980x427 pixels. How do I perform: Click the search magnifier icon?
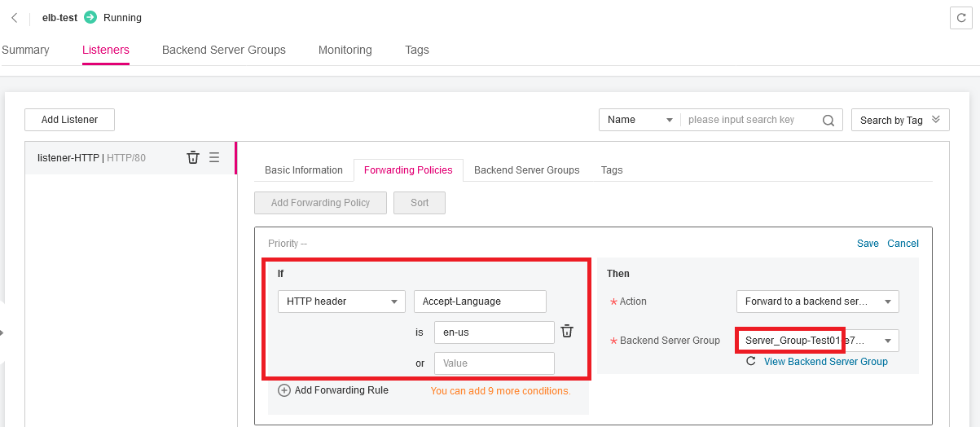[828, 120]
